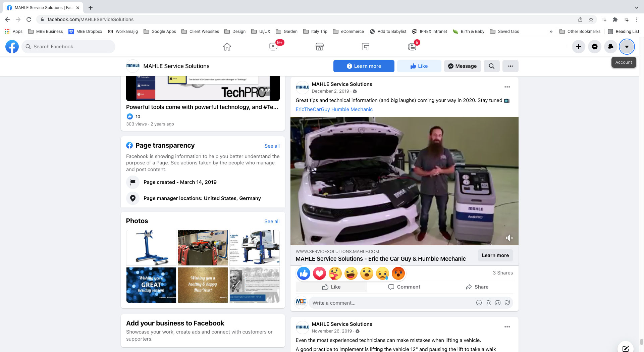644x352 pixels.
Task: Click the GIF icon in comment box
Action: [x=498, y=303]
